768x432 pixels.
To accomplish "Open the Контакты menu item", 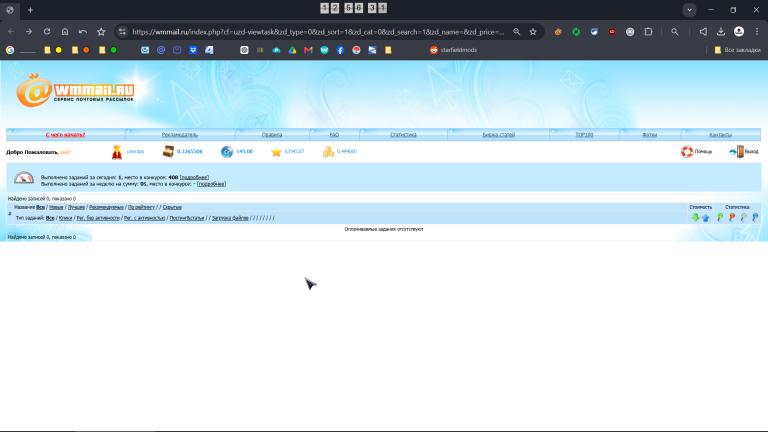I will coord(720,135).
